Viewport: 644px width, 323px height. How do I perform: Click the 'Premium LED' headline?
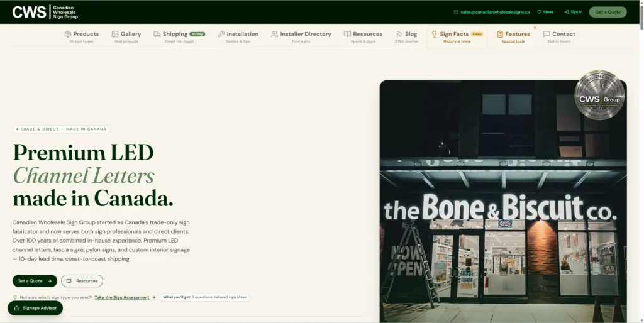point(84,152)
